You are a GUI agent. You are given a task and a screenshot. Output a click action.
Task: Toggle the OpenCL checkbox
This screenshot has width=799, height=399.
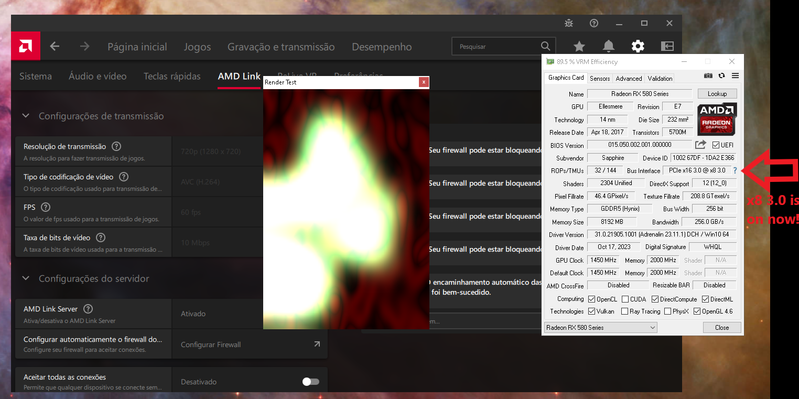pyautogui.click(x=592, y=299)
